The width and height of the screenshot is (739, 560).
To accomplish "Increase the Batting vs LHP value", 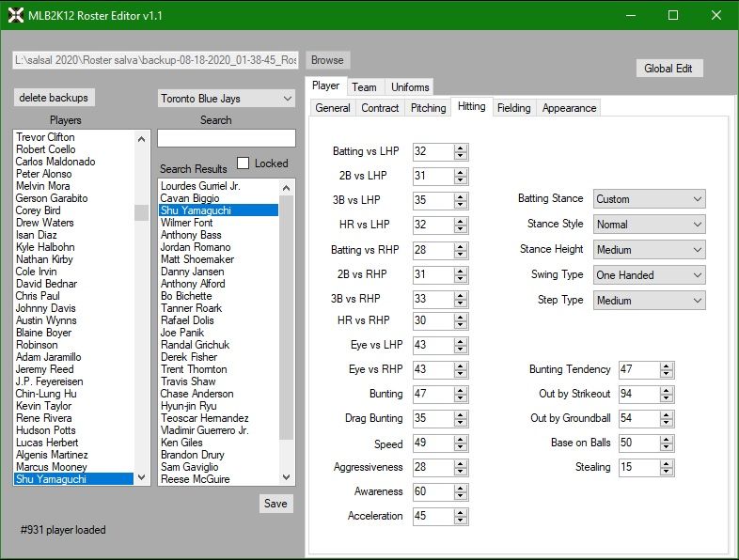I will click(x=461, y=148).
